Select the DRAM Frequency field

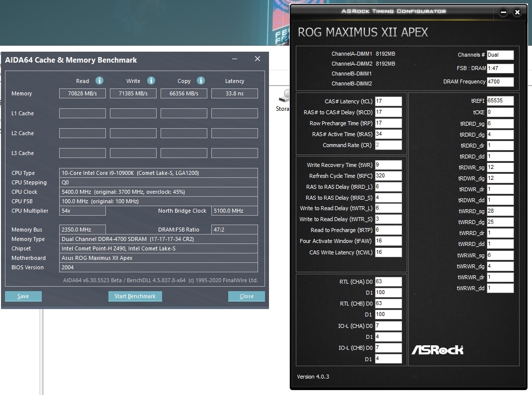[x=500, y=81]
